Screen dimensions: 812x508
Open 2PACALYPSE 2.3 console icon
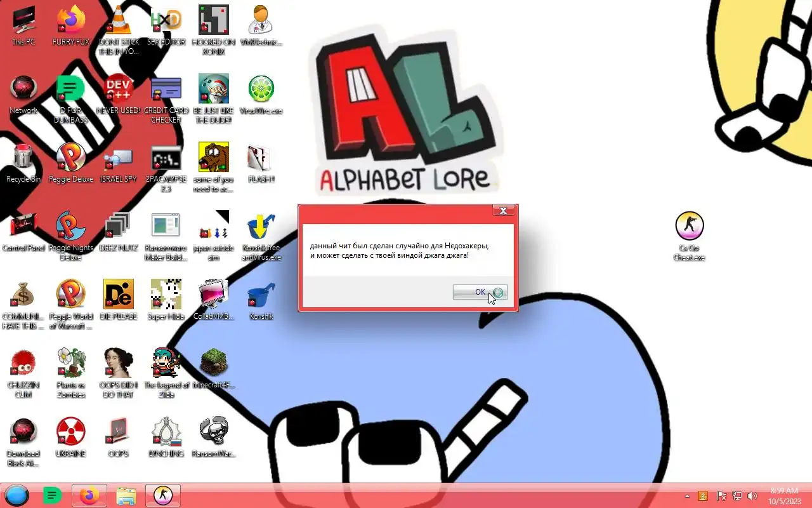tap(166, 167)
